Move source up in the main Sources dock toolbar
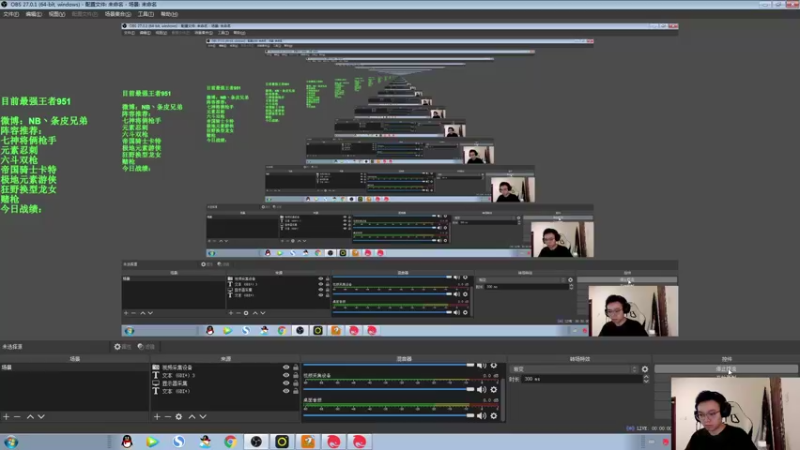This screenshot has height=450, width=800. pyautogui.click(x=192, y=417)
